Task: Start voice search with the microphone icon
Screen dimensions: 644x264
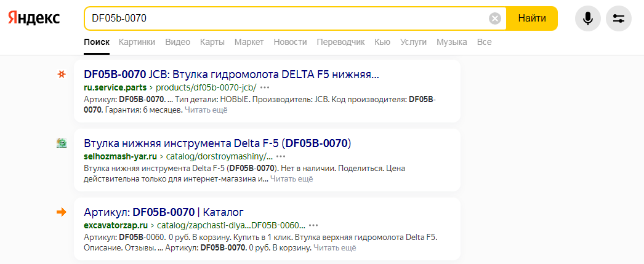Action: [588, 18]
